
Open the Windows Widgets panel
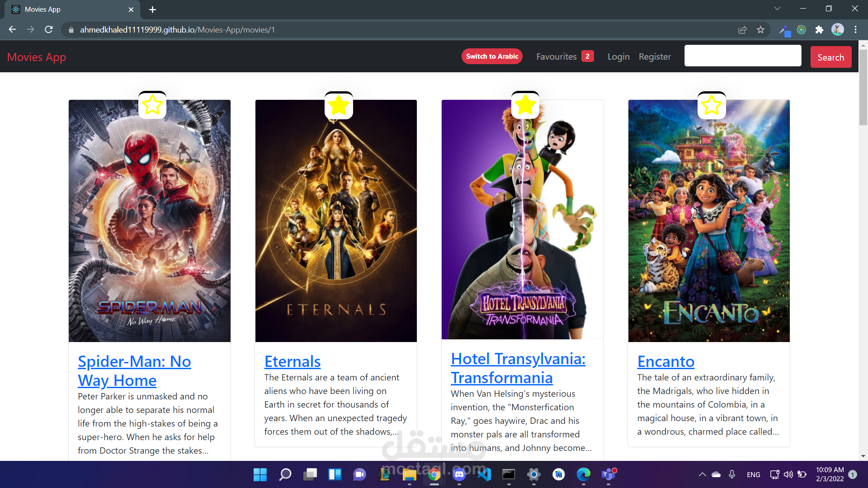coord(335,474)
